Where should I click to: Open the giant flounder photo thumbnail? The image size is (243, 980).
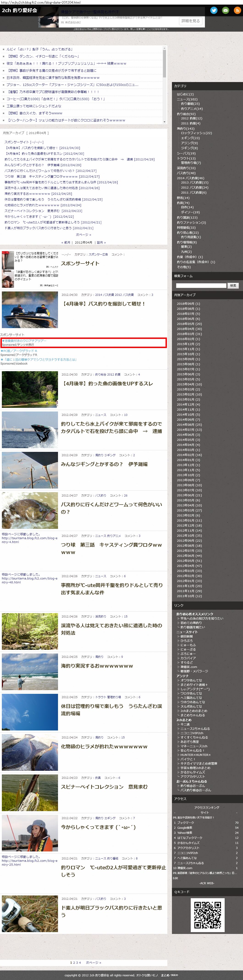pos(30,752)
